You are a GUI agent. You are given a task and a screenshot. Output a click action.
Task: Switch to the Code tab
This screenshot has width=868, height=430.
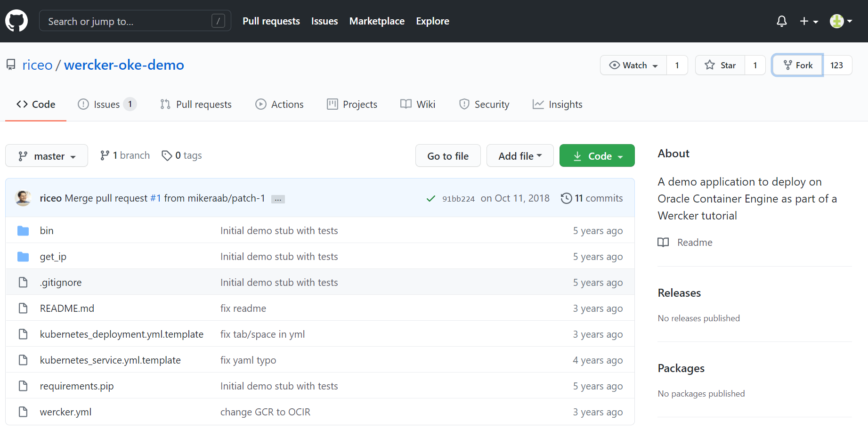point(36,105)
